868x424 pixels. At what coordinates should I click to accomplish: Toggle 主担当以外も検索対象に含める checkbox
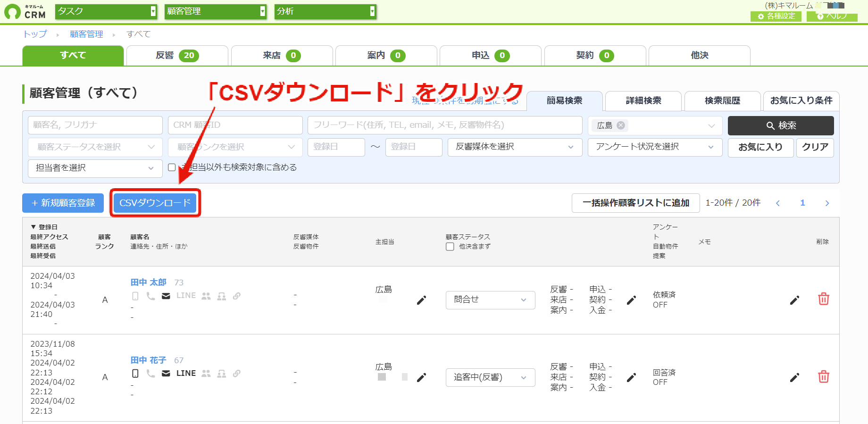[172, 167]
